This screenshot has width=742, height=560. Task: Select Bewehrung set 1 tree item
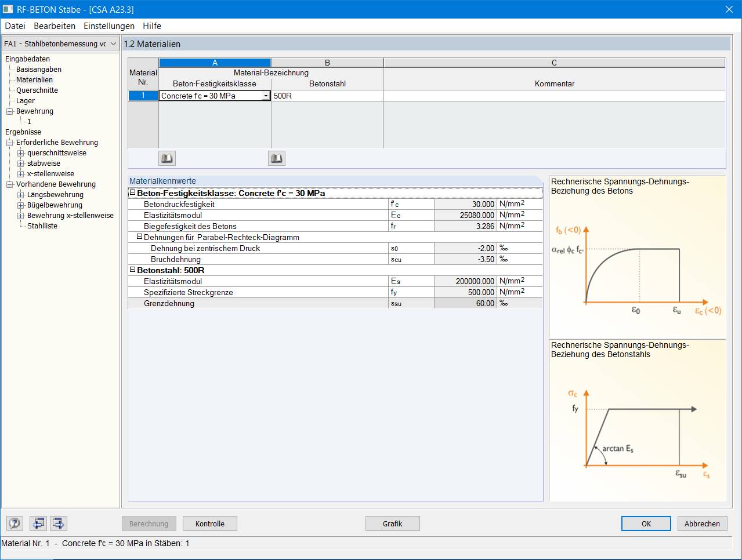click(x=29, y=122)
